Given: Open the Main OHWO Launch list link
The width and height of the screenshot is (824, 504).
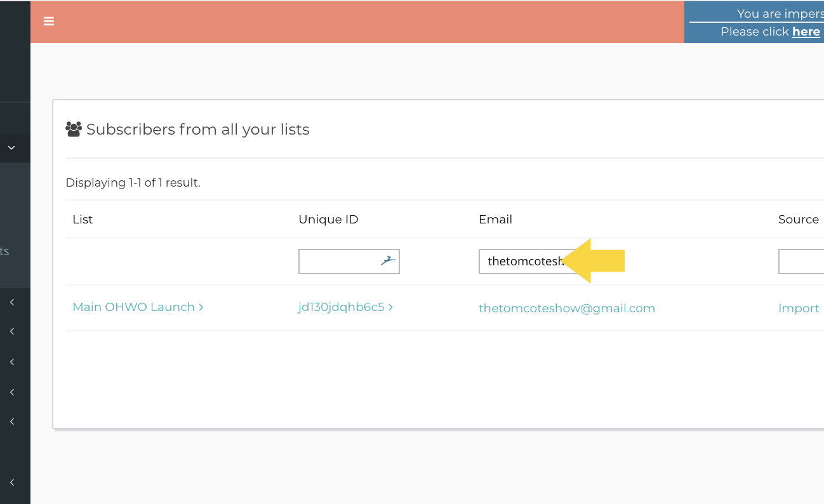Looking at the screenshot, I should pyautogui.click(x=133, y=307).
